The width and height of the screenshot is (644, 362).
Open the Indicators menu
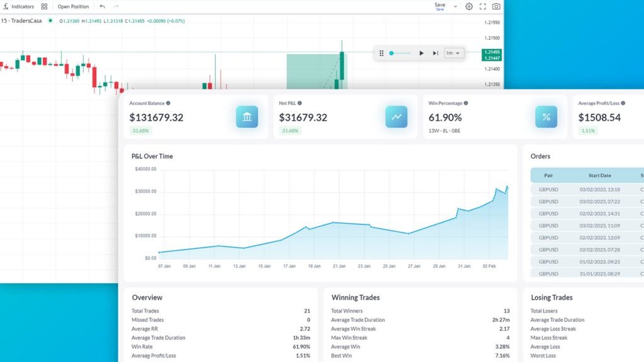(19, 6)
